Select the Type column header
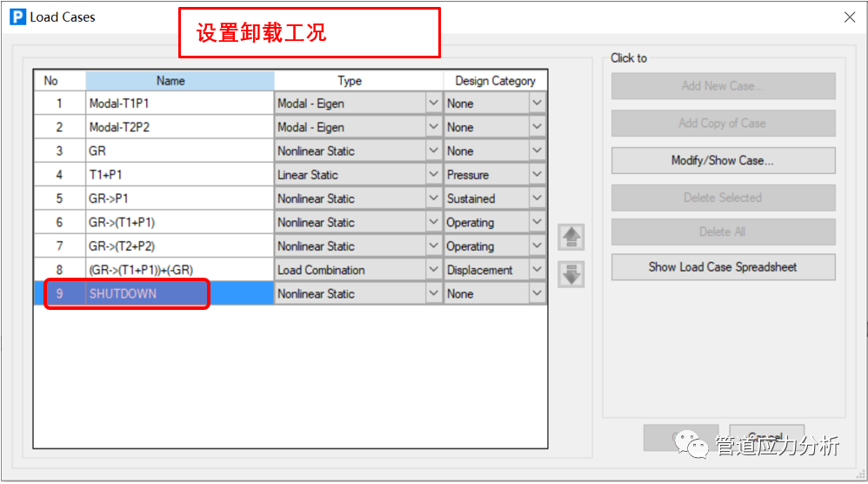The image size is (868, 484). 358,81
